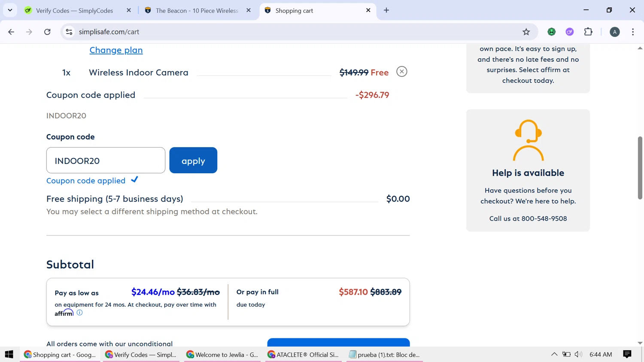The height and width of the screenshot is (362, 644).
Task: Close the Shopping cart tab
Action: click(368, 10)
